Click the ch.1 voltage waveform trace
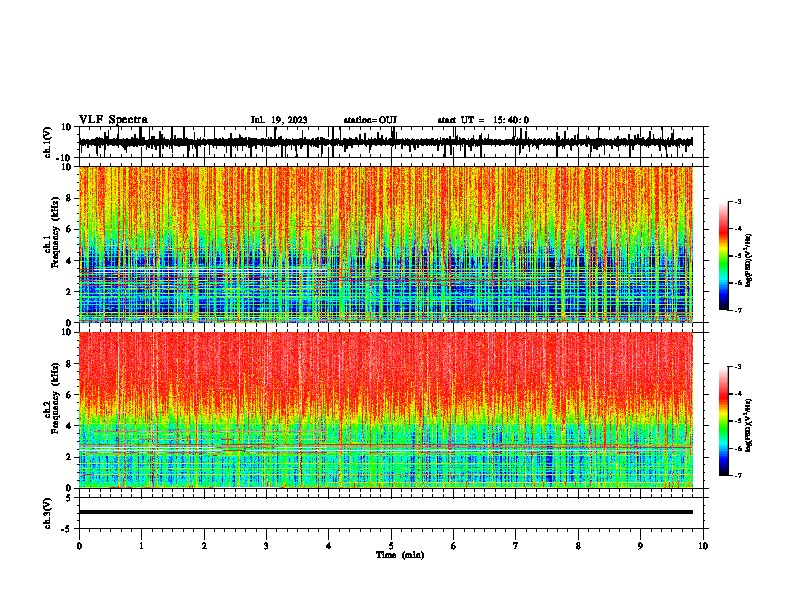Image resolution: width=792 pixels, height=612 pixels. tap(385, 142)
